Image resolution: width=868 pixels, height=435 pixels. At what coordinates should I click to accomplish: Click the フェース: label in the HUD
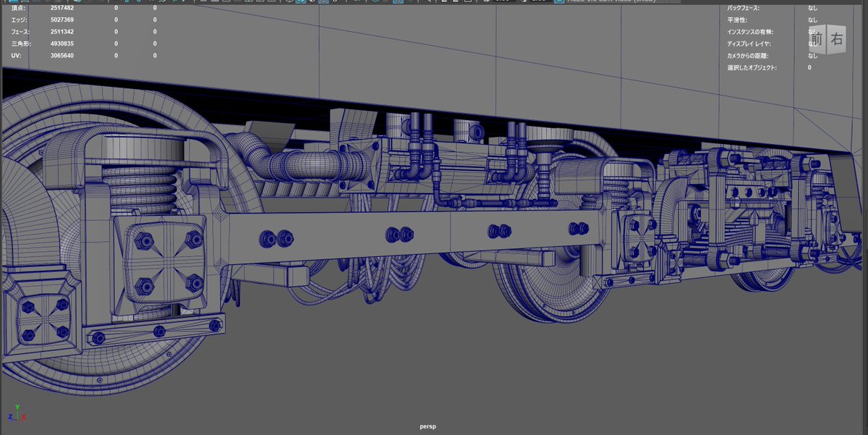(22, 32)
